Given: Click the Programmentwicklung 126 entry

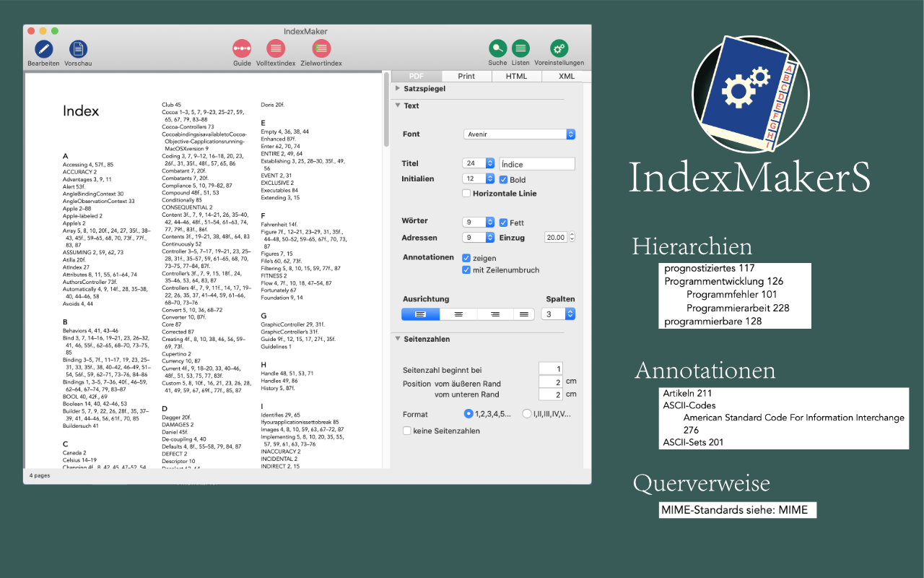Looking at the screenshot, I should coord(724,282).
